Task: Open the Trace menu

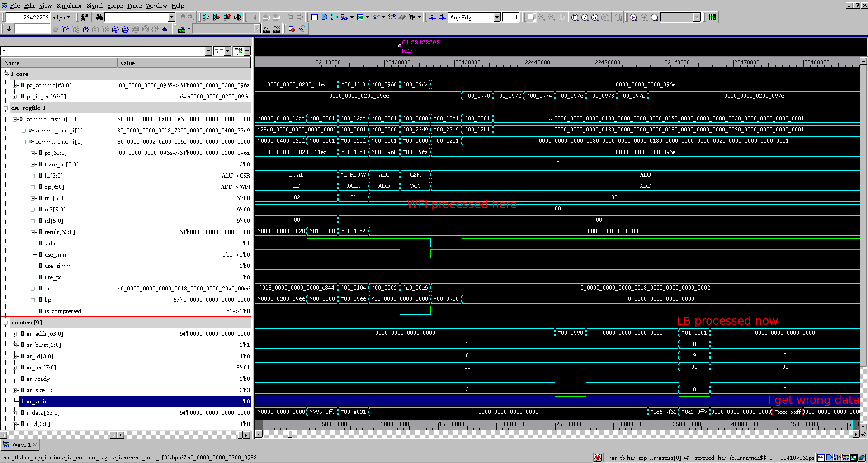Action: pyautogui.click(x=134, y=5)
